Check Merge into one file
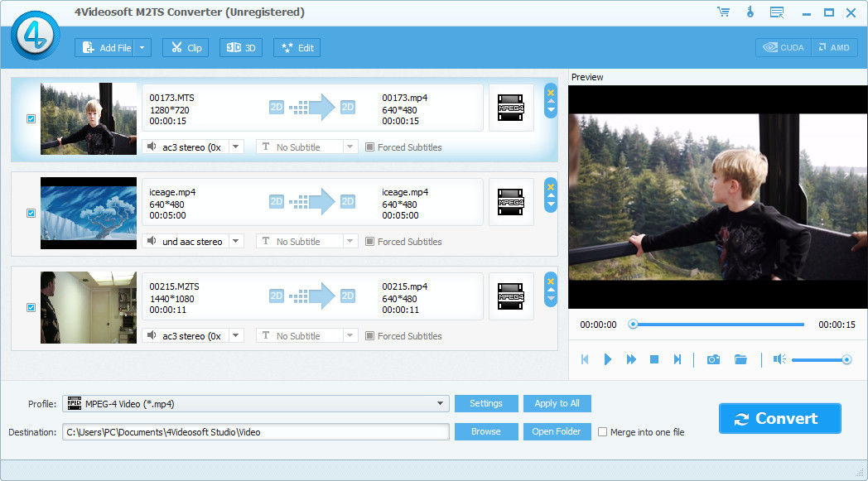The width and height of the screenshot is (868, 481). pos(602,432)
